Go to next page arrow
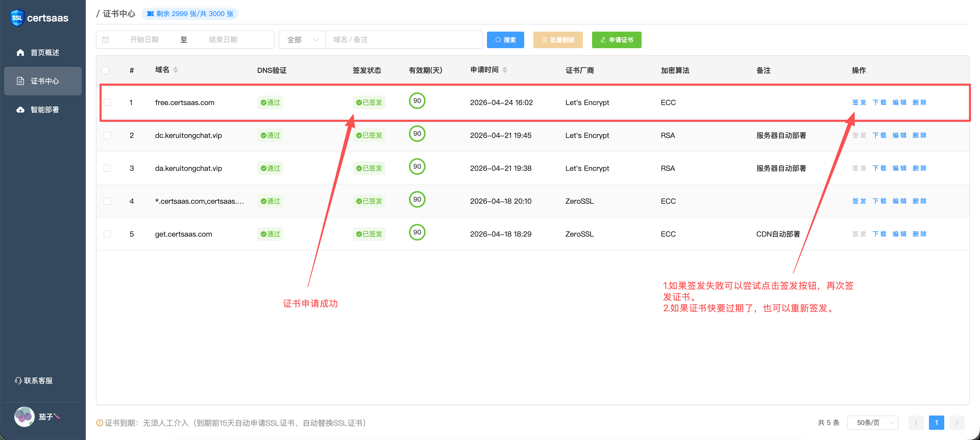Image resolution: width=980 pixels, height=440 pixels. 957,422
